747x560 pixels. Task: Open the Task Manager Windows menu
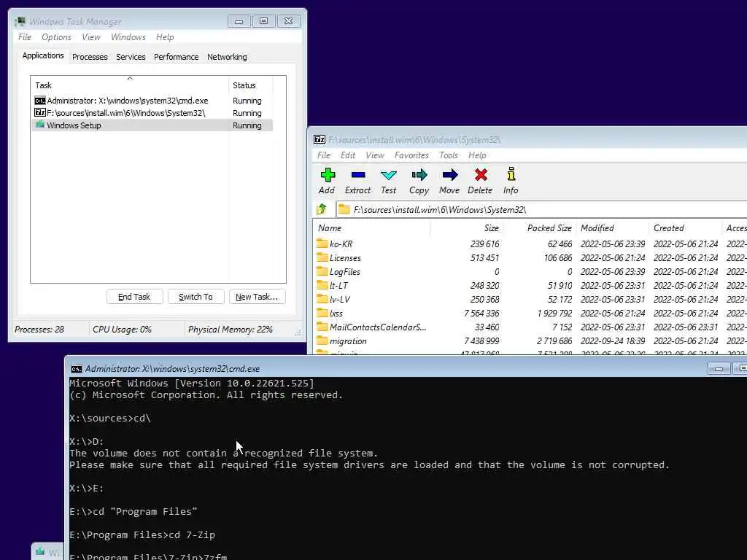pos(128,37)
